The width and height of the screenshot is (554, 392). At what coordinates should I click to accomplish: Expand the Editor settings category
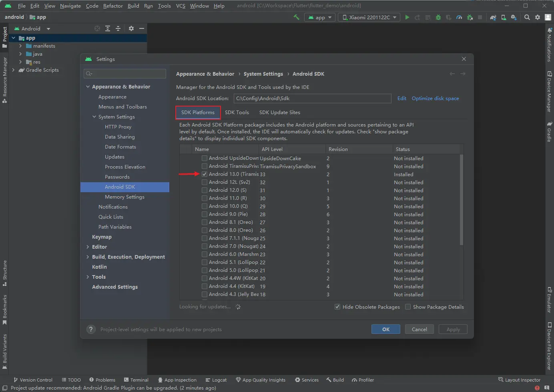click(88, 247)
